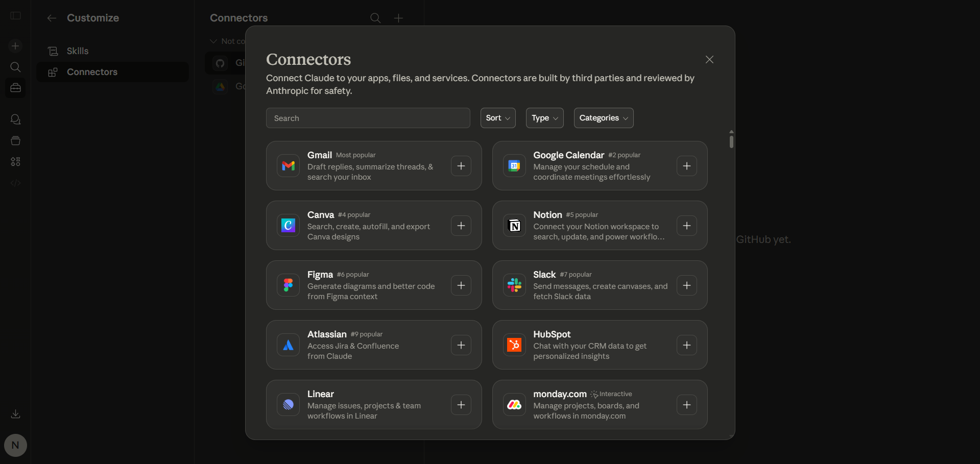The image size is (980, 464).
Task: Click the connector Search input field
Action: [x=368, y=118]
